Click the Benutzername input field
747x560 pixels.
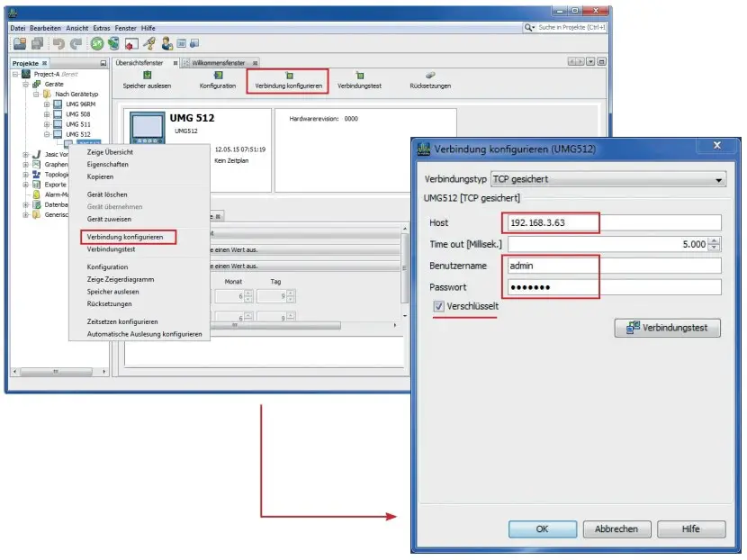pyautogui.click(x=615, y=266)
